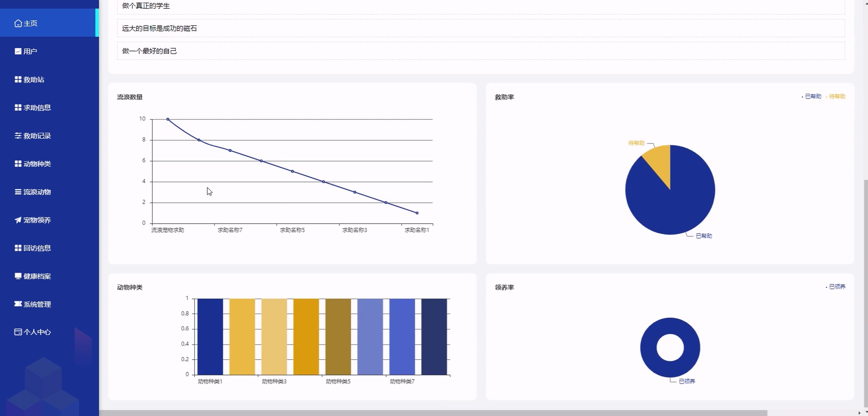
Task: Click the paper plane icon beside 宠物领养
Action: (x=18, y=220)
